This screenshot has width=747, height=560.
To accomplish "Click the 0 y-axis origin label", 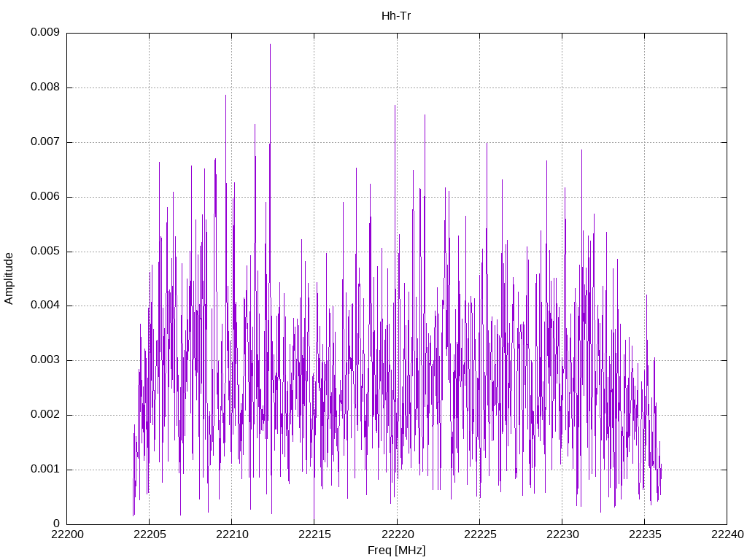I will (x=57, y=524).
